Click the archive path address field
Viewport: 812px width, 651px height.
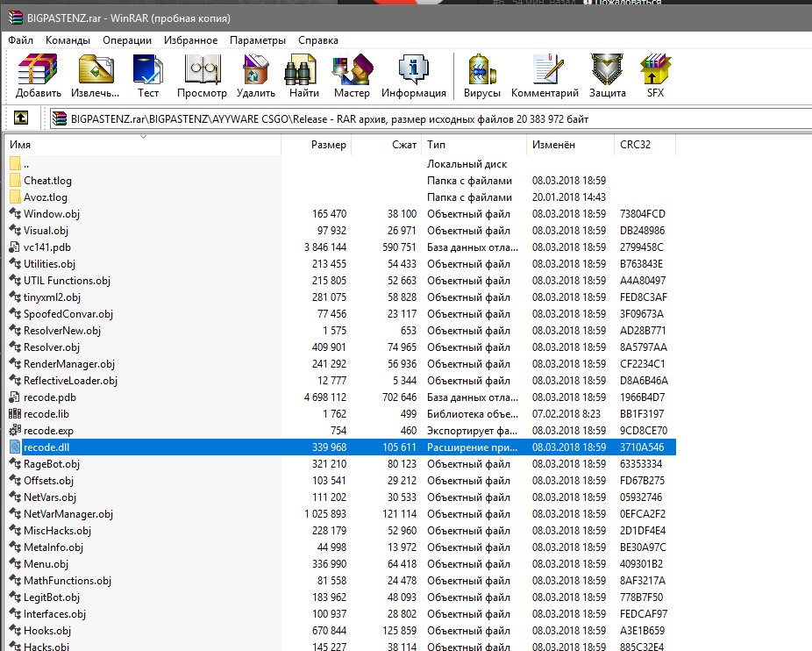431,118
